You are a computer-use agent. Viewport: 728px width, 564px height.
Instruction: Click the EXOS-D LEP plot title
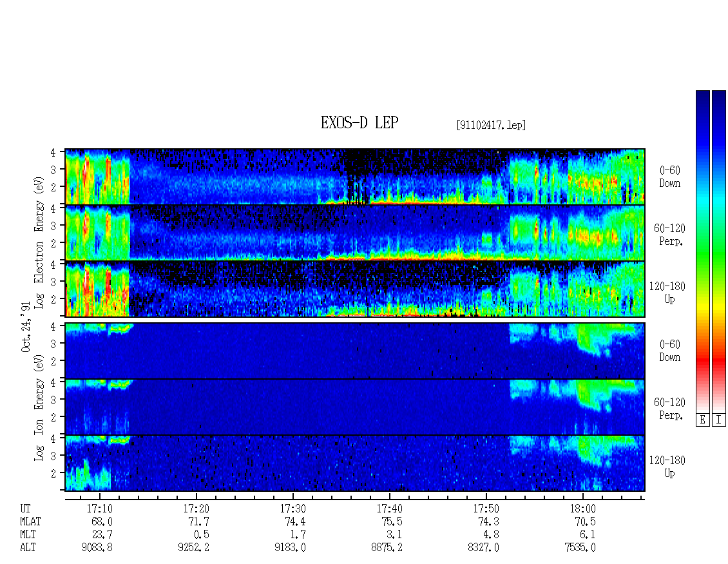point(359,122)
